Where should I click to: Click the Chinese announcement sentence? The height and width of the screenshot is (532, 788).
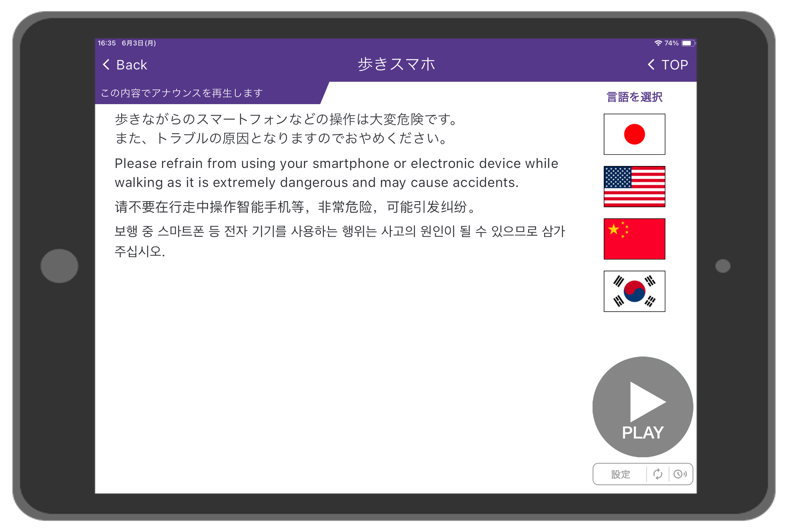295,207
